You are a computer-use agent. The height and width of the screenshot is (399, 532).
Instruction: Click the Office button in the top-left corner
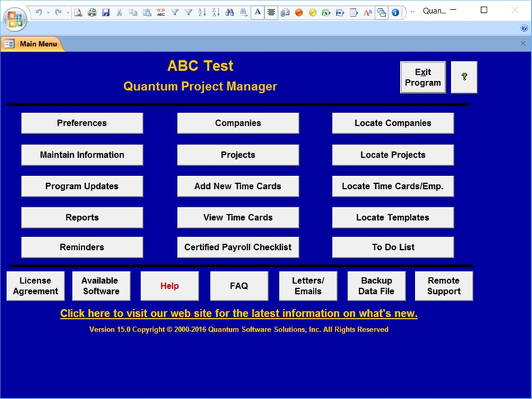pyautogui.click(x=15, y=17)
